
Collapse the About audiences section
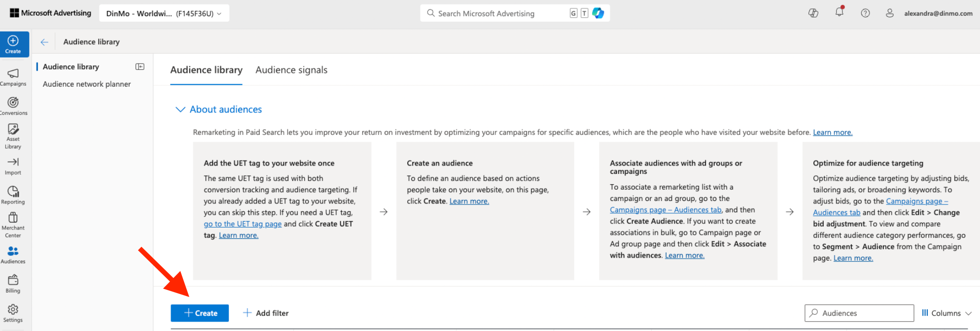[x=180, y=109]
